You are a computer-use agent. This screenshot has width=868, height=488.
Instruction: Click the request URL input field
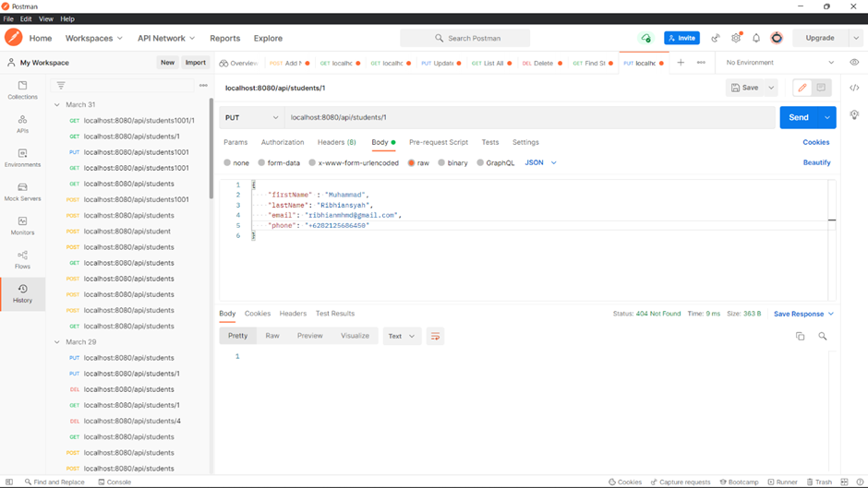point(530,117)
